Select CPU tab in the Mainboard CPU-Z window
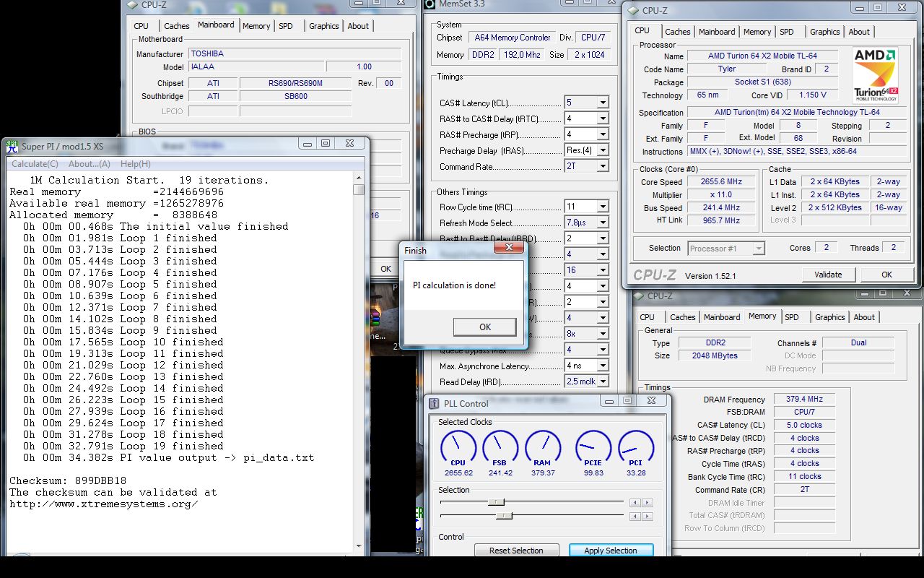The height and width of the screenshot is (578, 924). (x=141, y=26)
